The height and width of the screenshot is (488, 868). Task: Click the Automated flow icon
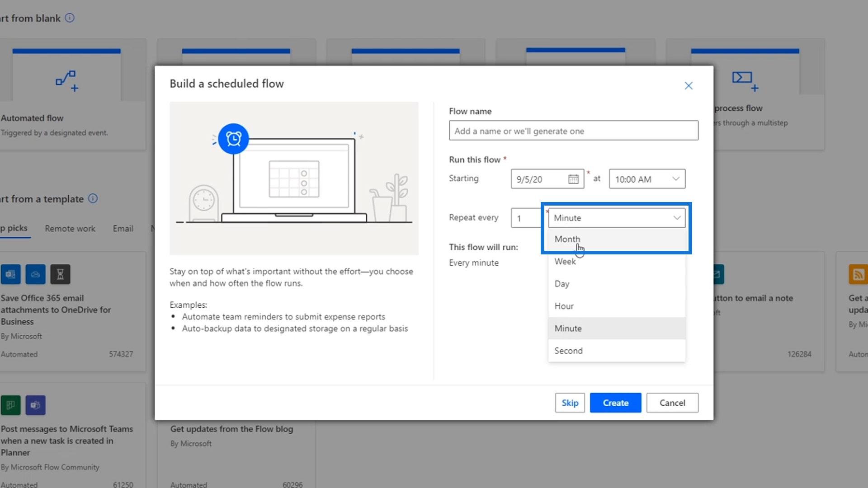point(66,81)
